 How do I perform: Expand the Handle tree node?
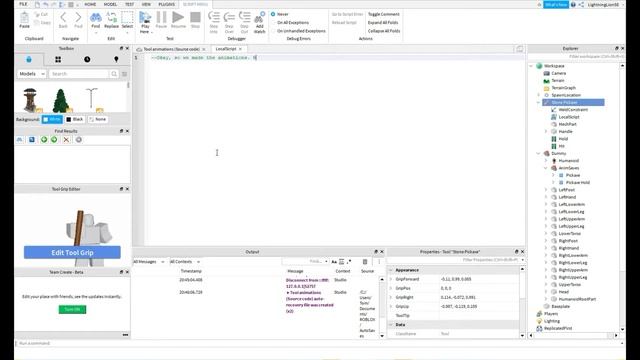coord(546,131)
